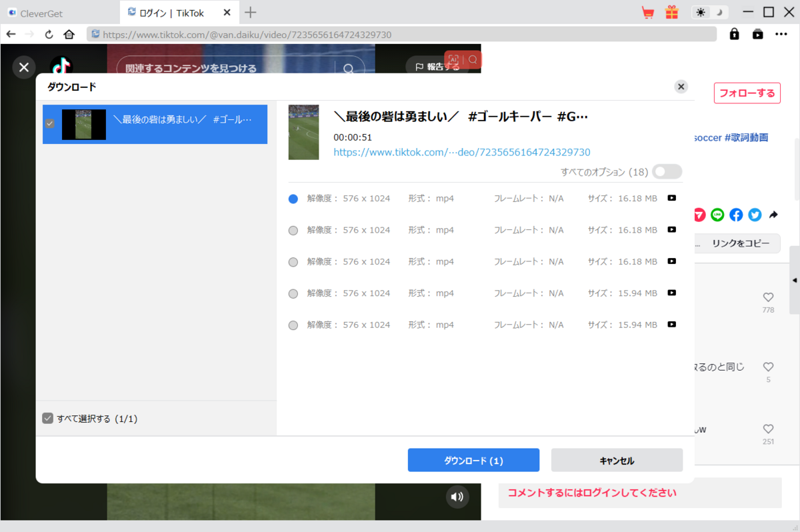Open the tiktok.com video URL link
This screenshot has width=800, height=532.
462,152
